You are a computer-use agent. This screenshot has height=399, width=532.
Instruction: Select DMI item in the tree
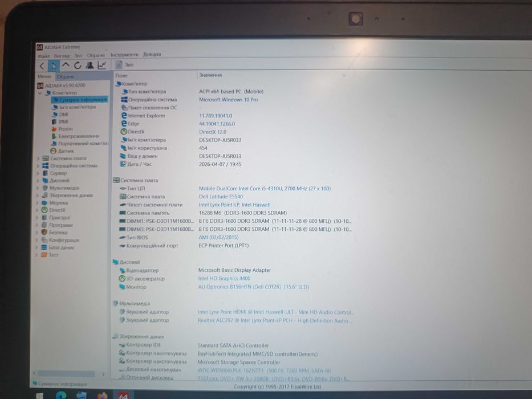pyautogui.click(x=60, y=115)
